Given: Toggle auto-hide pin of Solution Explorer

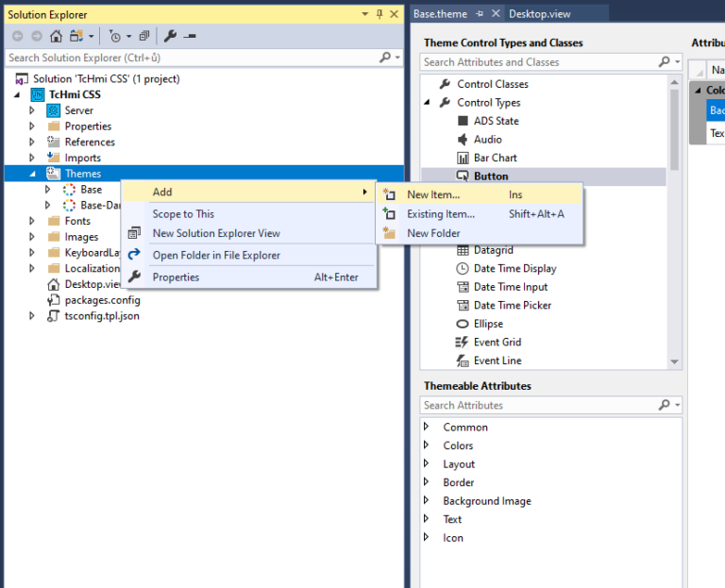Looking at the screenshot, I should coord(379,14).
